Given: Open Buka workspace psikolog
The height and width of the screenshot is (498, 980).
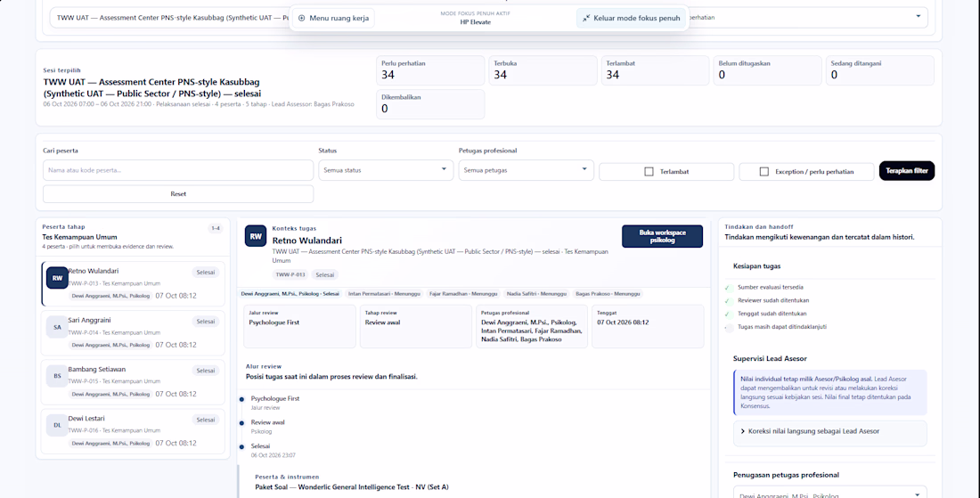Looking at the screenshot, I should [662, 236].
